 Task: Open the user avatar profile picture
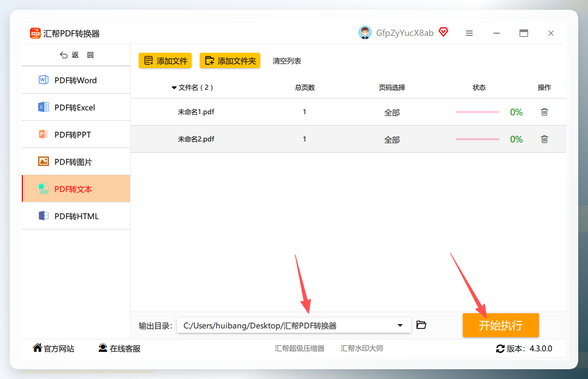click(365, 33)
